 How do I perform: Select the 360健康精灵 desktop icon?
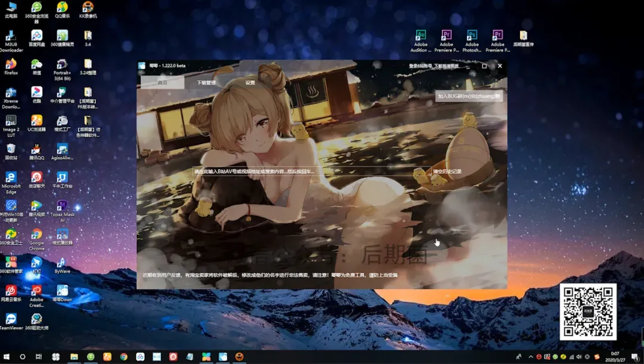[x=62, y=39]
